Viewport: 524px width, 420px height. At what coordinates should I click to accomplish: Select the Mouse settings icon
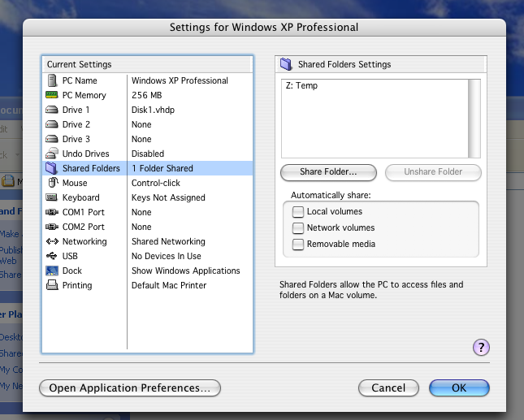53,183
